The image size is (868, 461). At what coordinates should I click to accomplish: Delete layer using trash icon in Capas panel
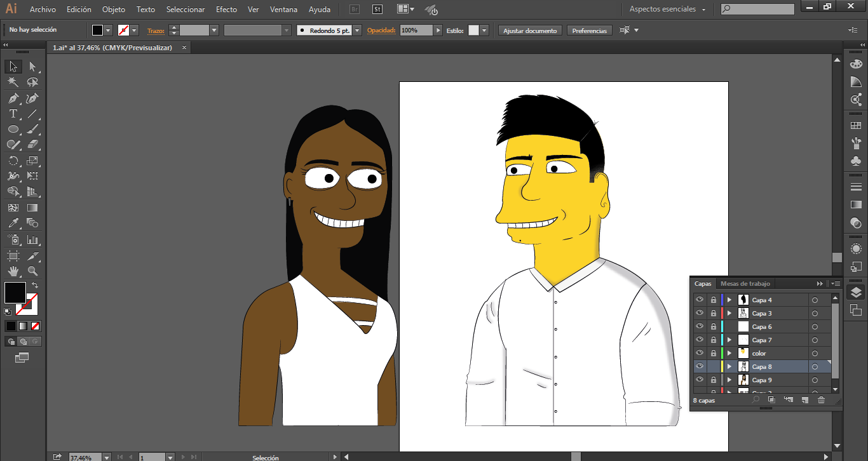(x=821, y=400)
